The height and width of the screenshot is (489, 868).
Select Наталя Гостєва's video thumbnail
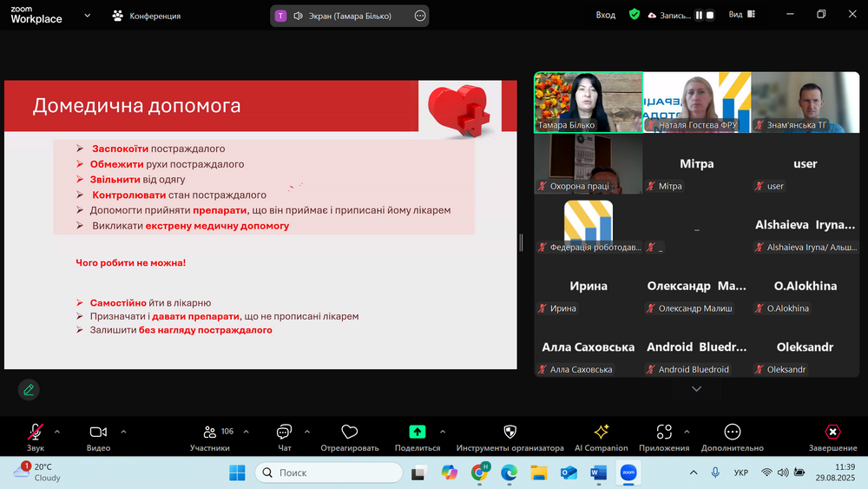696,102
